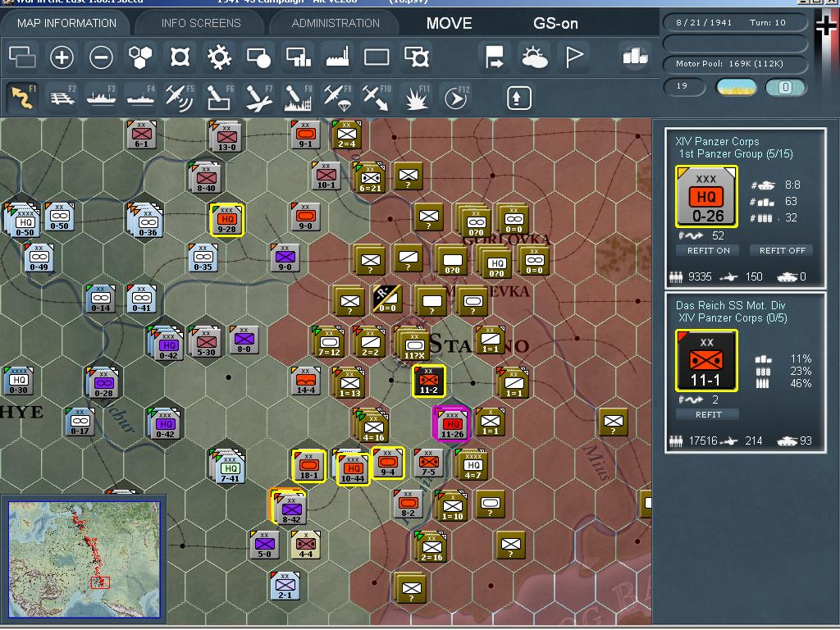Image resolution: width=840 pixels, height=630 pixels.
Task: Select the 9-28 HQ unit on map
Action: coord(227,220)
